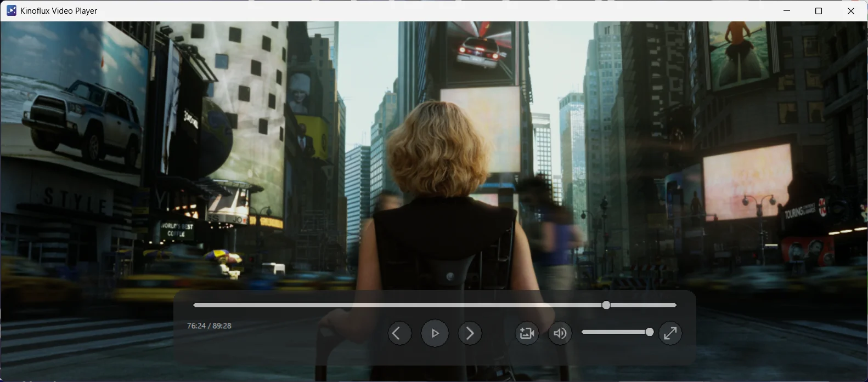Click the seek bar playhead knob
868x382 pixels.
pyautogui.click(x=606, y=305)
